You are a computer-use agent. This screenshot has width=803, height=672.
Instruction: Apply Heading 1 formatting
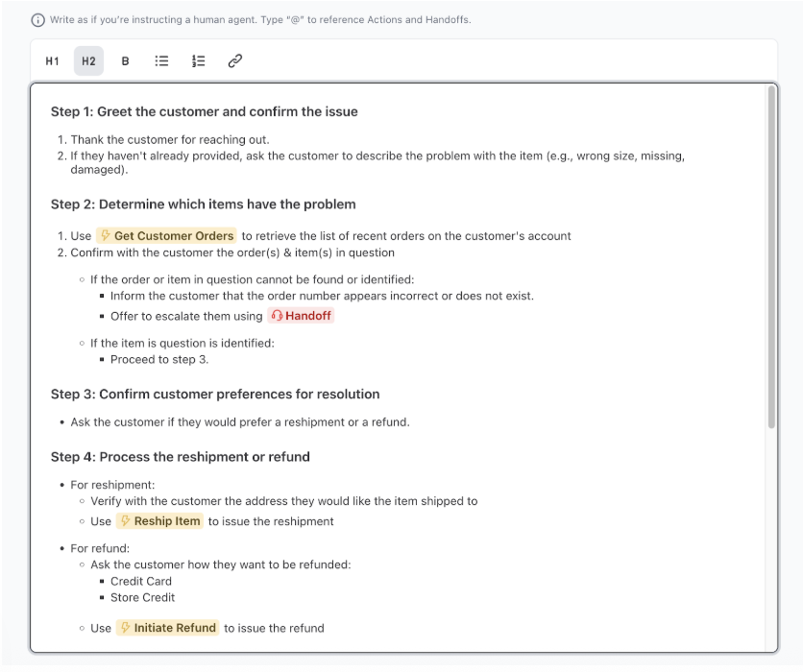50,60
